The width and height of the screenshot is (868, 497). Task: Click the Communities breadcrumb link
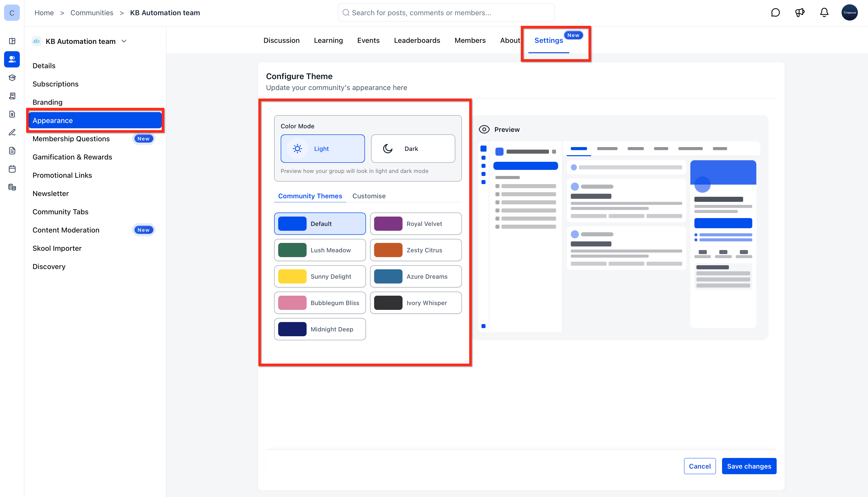(92, 13)
